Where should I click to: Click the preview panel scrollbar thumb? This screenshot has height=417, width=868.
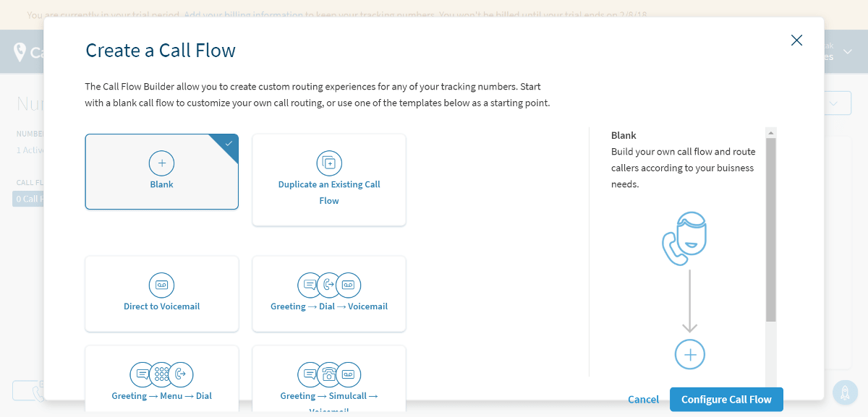(x=771, y=229)
